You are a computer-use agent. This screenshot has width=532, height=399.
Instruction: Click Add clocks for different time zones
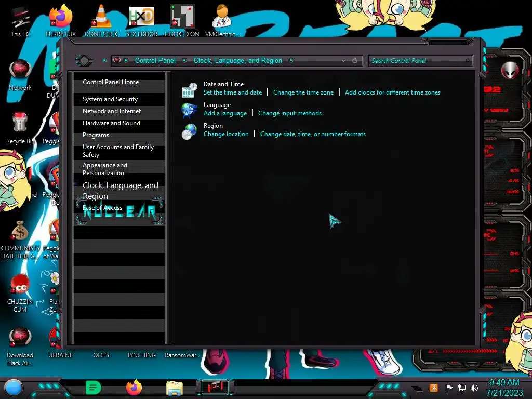tap(393, 92)
